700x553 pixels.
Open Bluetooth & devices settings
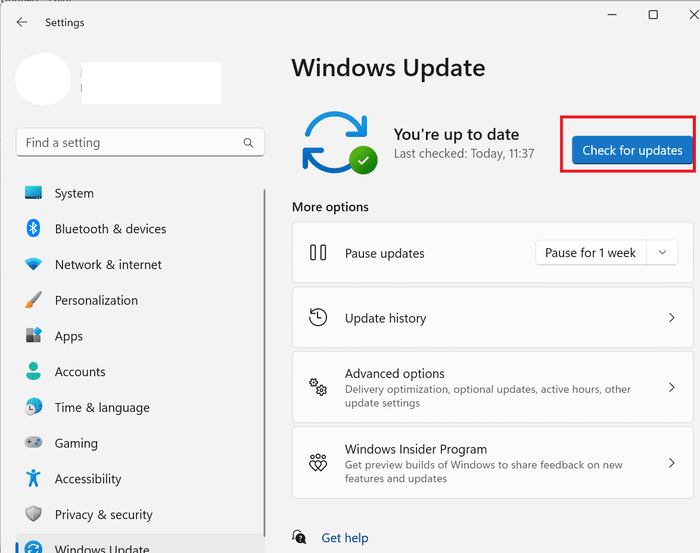click(140, 229)
